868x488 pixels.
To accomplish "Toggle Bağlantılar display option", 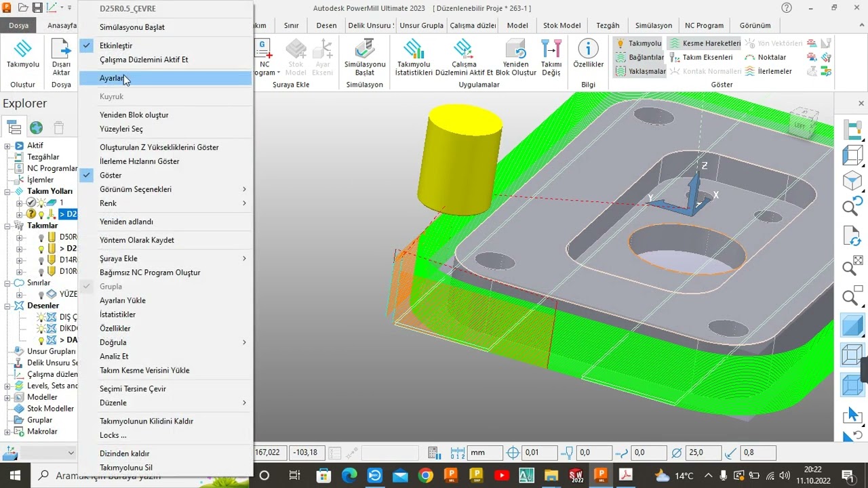I will (x=639, y=58).
